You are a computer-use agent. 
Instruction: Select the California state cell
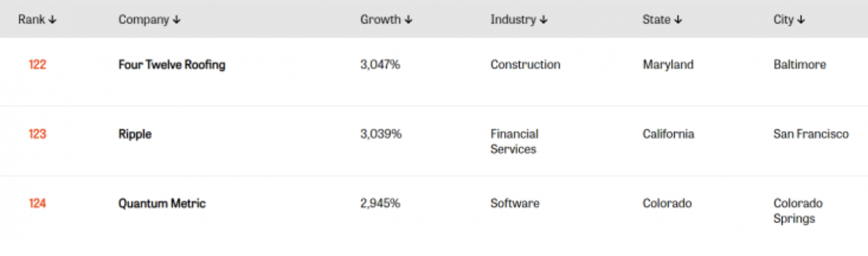pos(669,134)
